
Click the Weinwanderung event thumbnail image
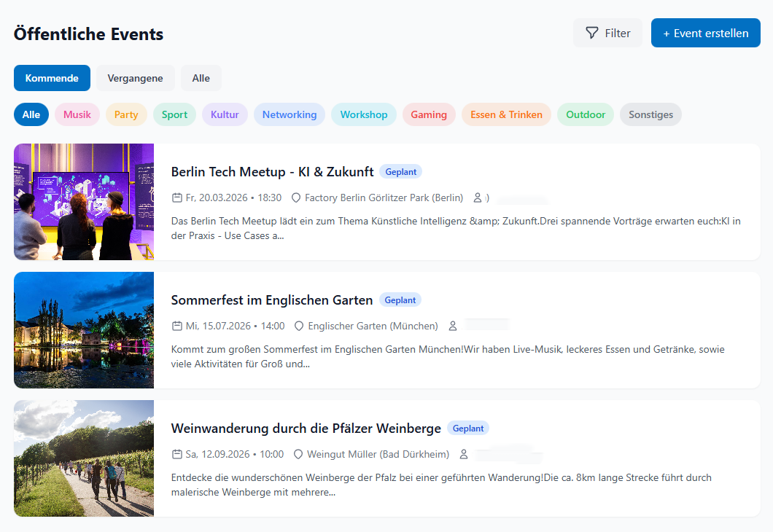point(83,458)
